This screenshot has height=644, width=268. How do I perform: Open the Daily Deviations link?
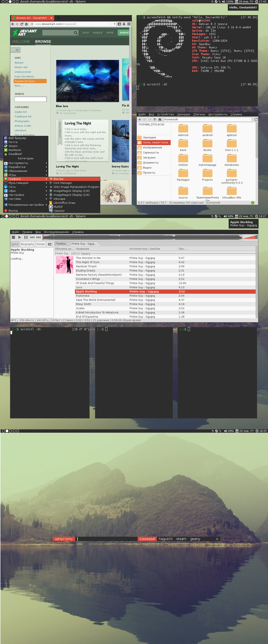coord(24,77)
